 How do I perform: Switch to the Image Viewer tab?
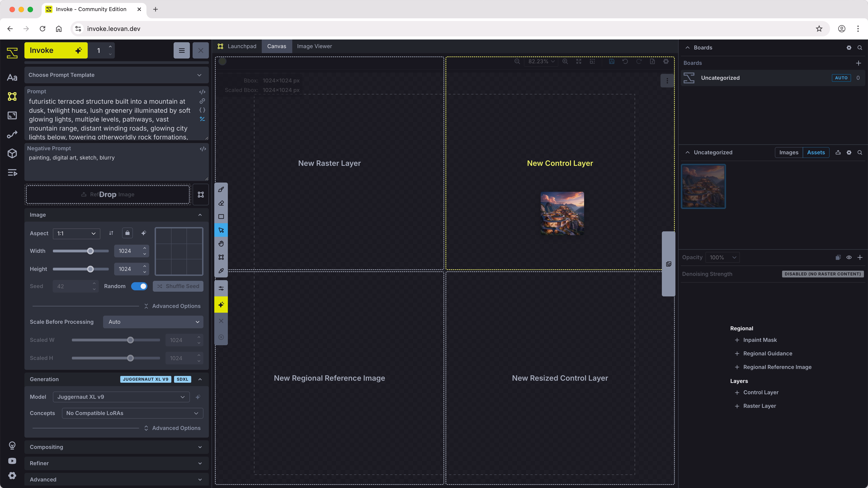[314, 46]
